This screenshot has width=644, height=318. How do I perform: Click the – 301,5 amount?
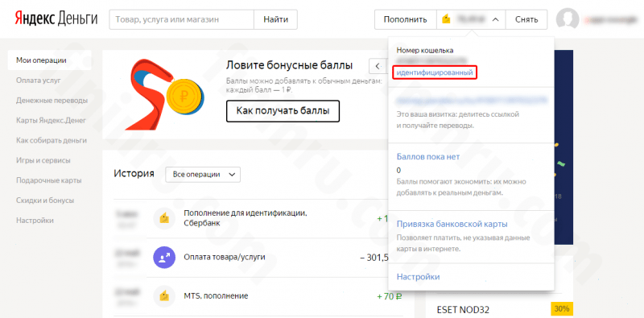click(374, 258)
